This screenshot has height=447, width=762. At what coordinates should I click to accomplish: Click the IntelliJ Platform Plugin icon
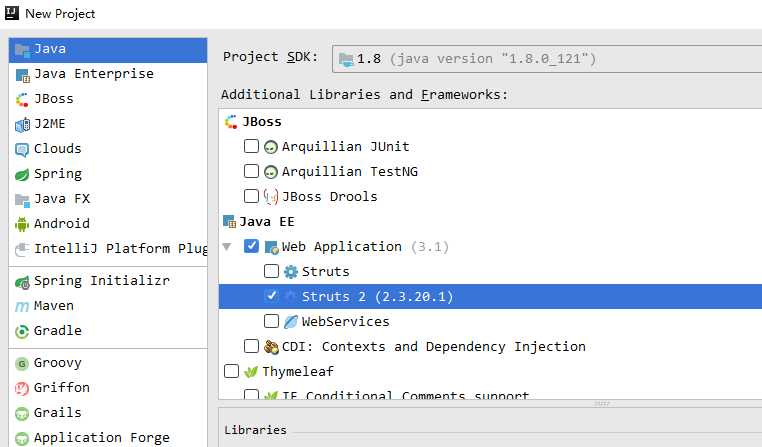tap(22, 249)
